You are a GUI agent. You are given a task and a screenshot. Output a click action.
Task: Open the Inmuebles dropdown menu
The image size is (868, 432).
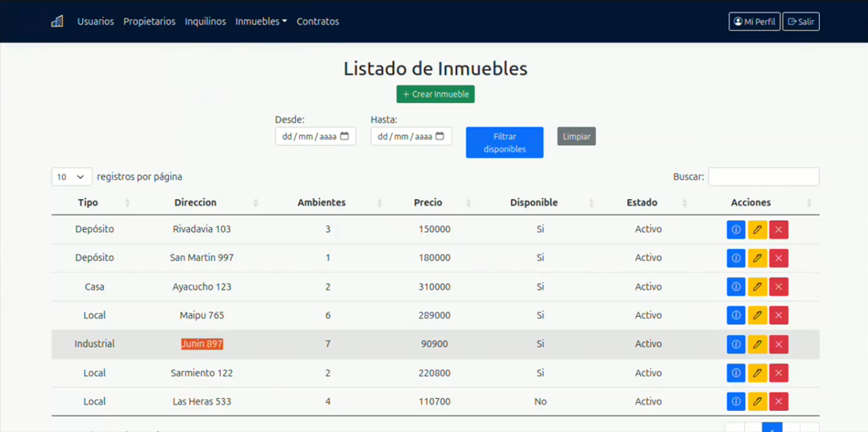(261, 22)
